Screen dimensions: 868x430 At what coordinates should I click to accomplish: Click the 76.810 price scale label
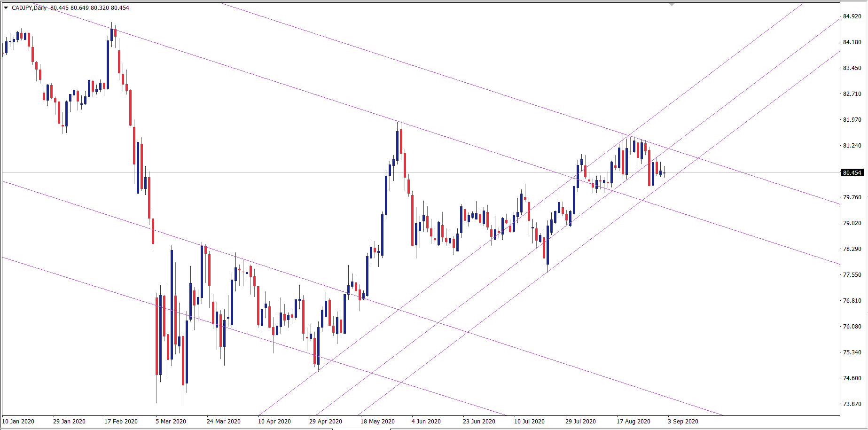coord(852,300)
